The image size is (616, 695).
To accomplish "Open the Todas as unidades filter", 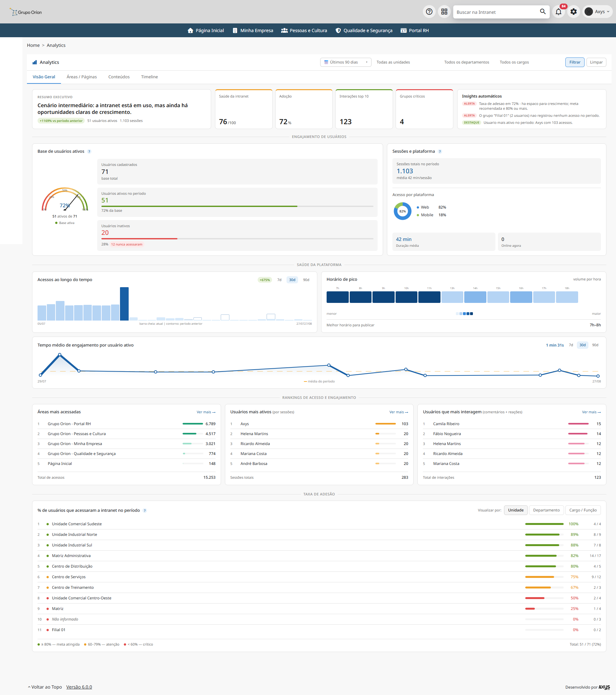I will [393, 62].
